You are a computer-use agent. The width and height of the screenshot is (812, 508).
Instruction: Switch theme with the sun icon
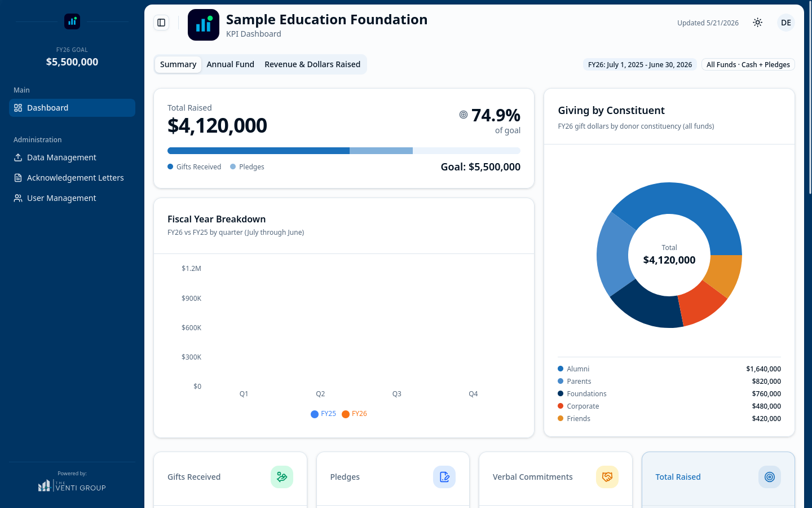pos(758,23)
